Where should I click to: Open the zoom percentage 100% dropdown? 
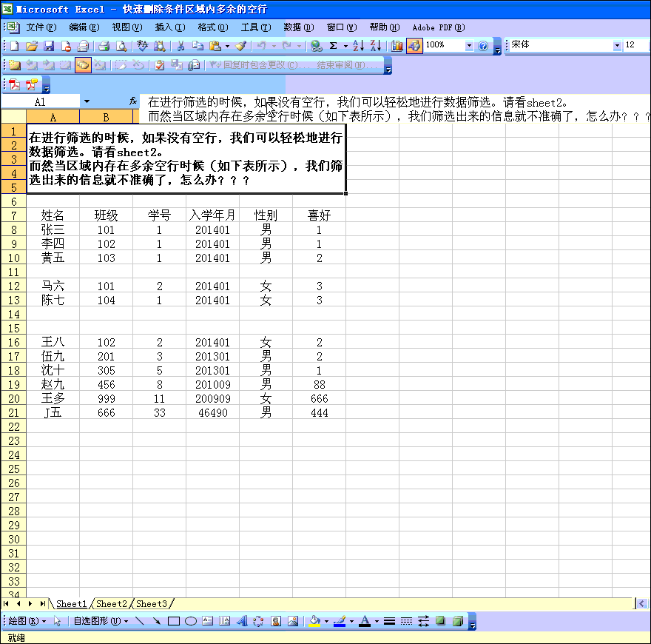click(469, 46)
